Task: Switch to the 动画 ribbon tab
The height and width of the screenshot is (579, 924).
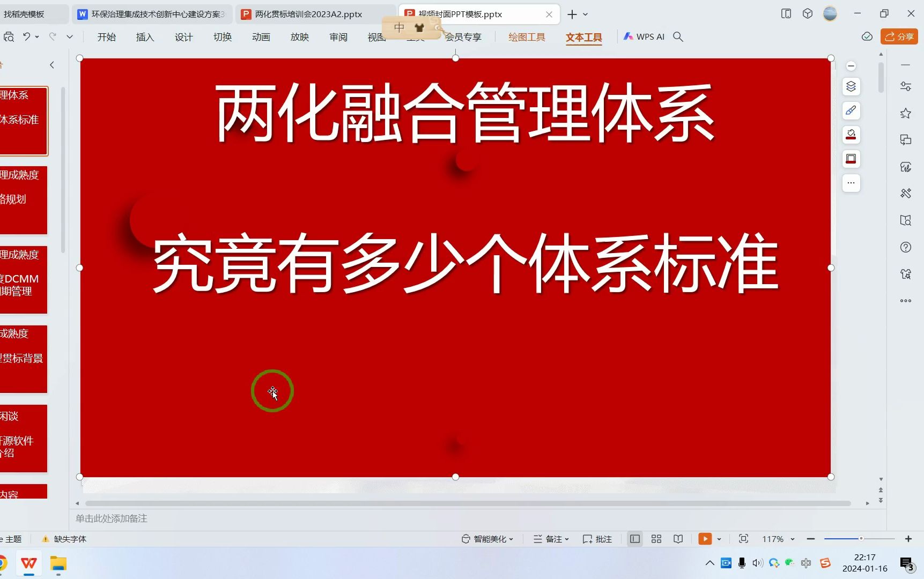Action: [x=261, y=36]
